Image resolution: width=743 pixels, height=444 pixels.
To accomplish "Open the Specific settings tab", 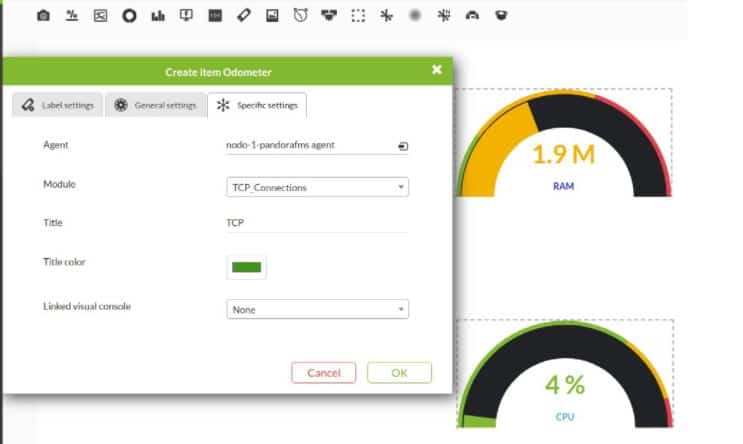I will pos(257,105).
